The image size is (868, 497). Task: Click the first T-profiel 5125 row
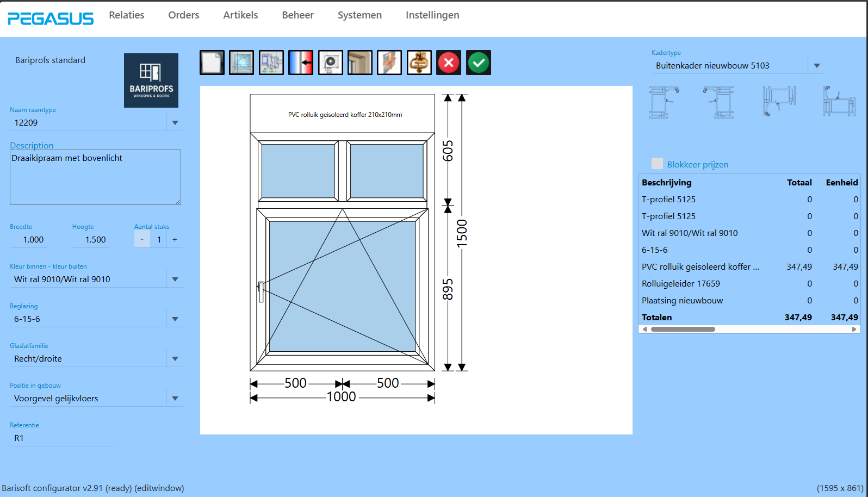point(749,199)
